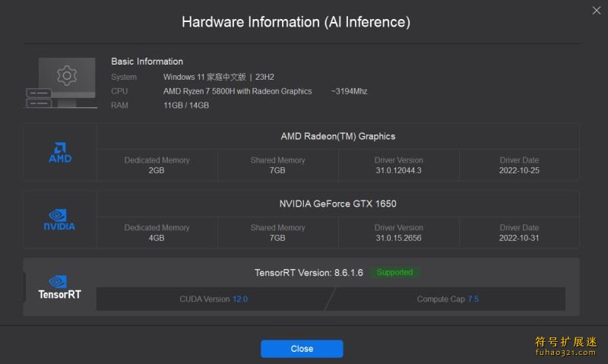Click the AMD driver date 2022-10-25
The width and height of the screenshot is (608, 364).
coord(519,171)
